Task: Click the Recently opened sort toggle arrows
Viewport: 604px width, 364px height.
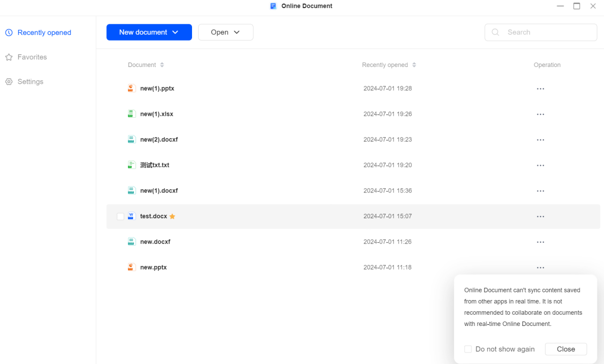Action: click(414, 64)
